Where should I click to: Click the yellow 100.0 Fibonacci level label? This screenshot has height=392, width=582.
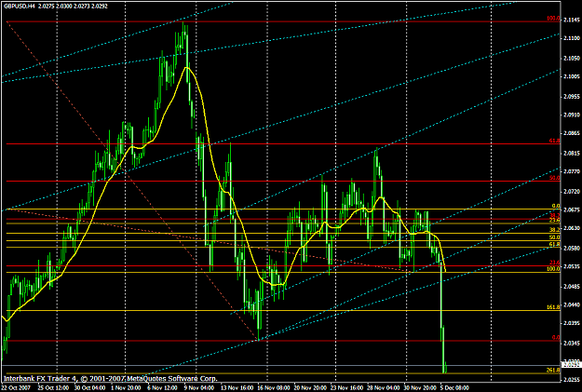coord(553,269)
